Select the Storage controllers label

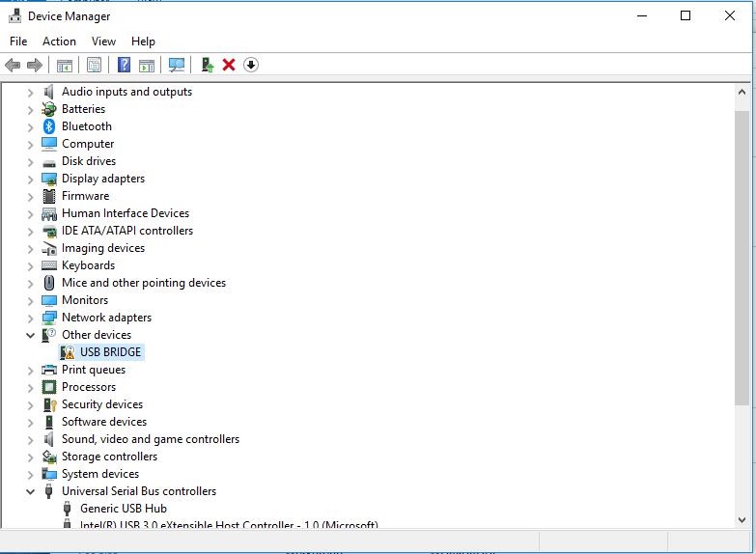[109, 457]
